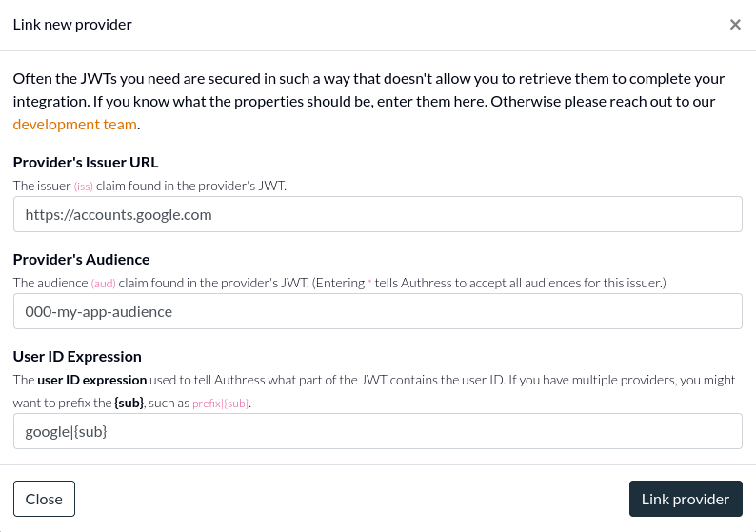756x532 pixels.
Task: Click the pink (aud) claim code text
Action: pos(104,284)
